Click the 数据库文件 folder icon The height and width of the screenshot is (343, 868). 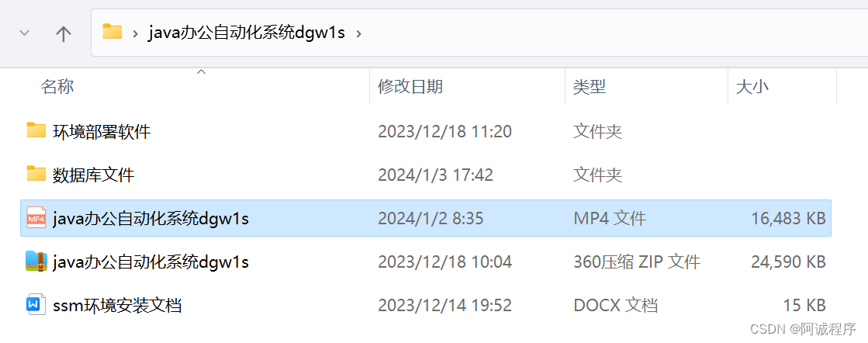coord(36,173)
